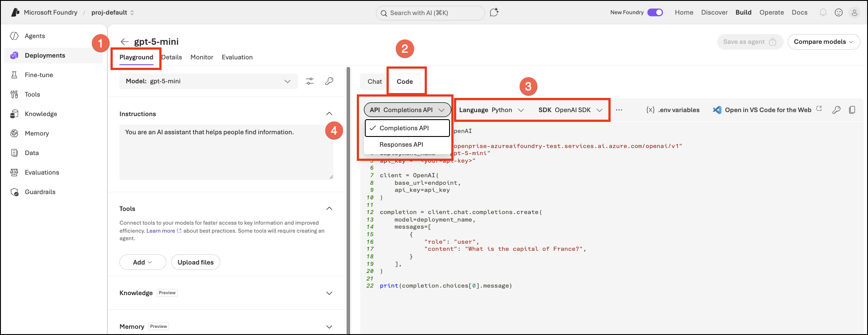This screenshot has width=868, height=335.
Task: Click the .env variables braces icon
Action: (651, 110)
